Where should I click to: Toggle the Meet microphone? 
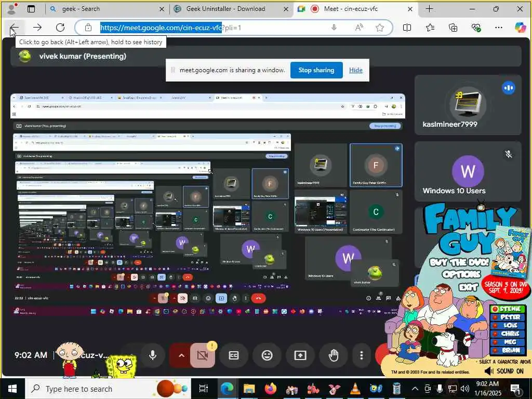(153, 355)
